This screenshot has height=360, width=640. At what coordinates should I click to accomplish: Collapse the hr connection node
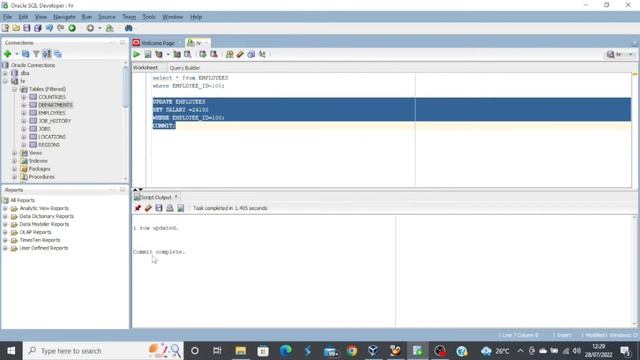pos(5,81)
